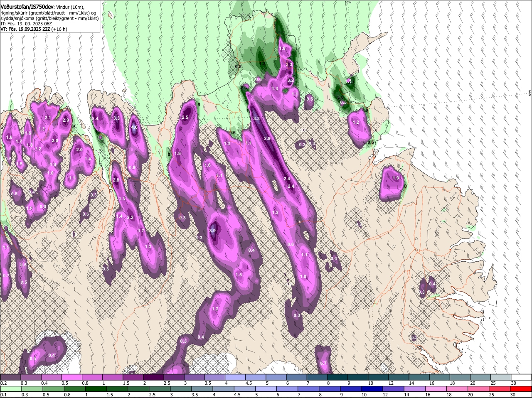Select the "2.2" value label on the map
The width and height of the screenshot is (532, 398).
click(130, 217)
